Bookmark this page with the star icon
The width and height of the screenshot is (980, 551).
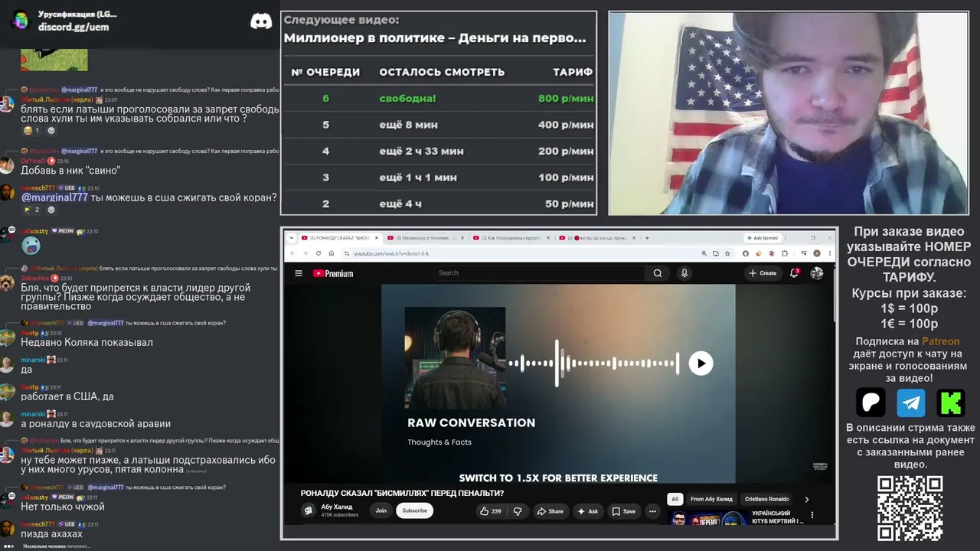pos(728,253)
